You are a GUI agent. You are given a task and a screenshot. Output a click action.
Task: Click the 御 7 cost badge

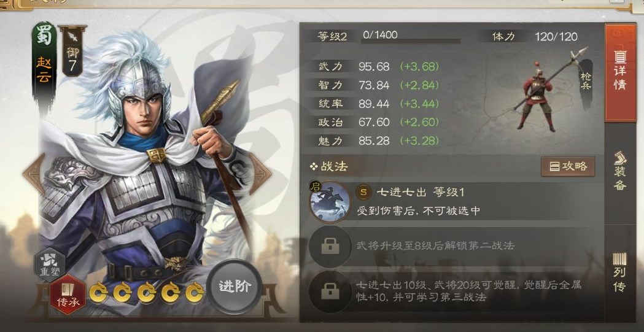pos(72,52)
